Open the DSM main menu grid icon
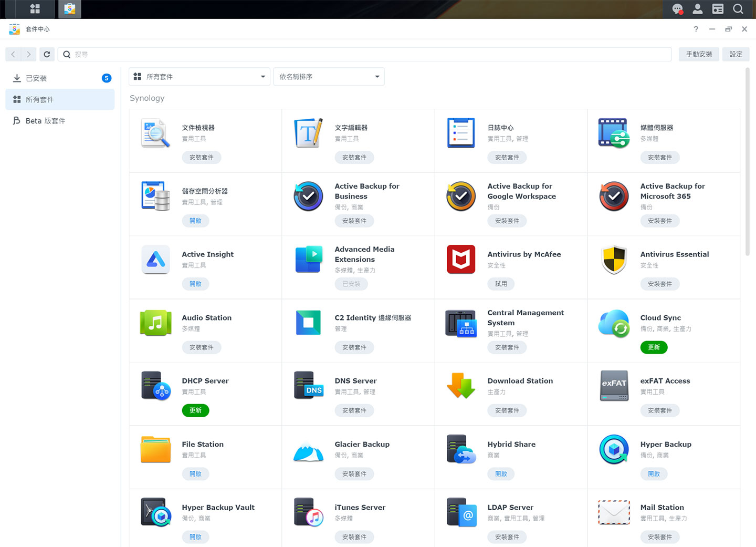 click(35, 9)
